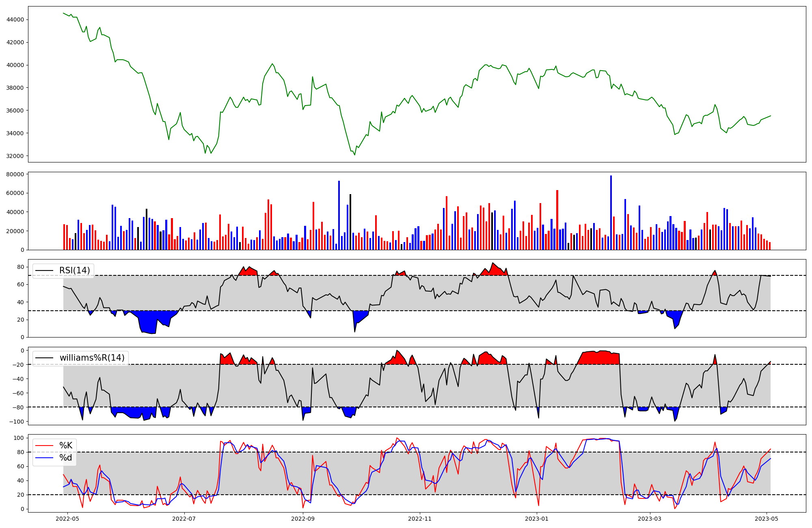Click the 44000 price axis tick label

point(15,19)
